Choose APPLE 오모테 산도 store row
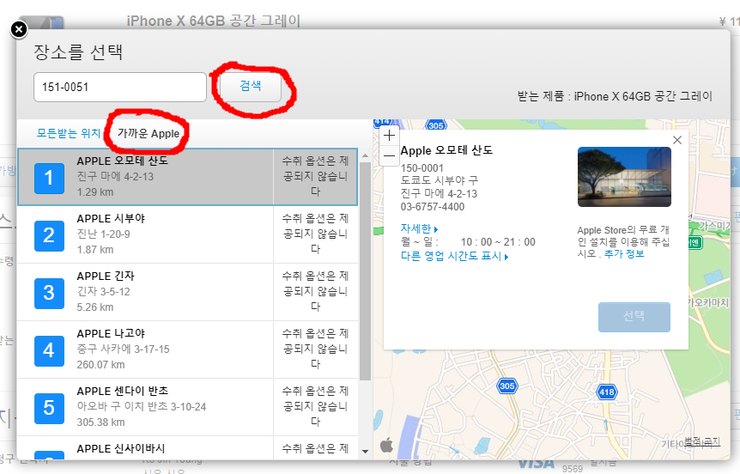 [187, 177]
